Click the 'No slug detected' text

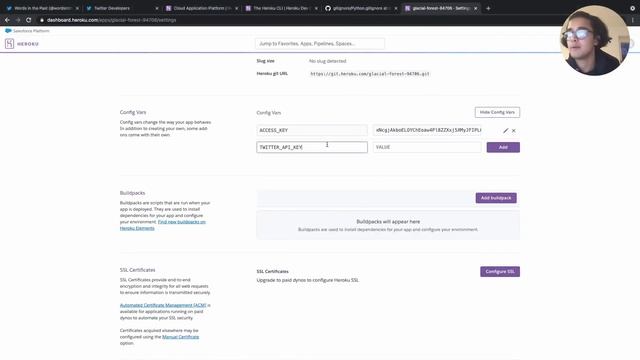pos(327,61)
